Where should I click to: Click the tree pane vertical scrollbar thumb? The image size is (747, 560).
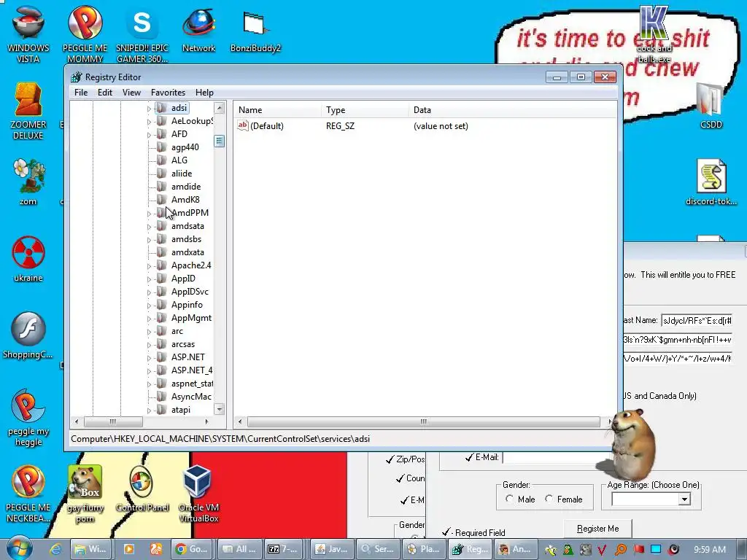[x=219, y=141]
